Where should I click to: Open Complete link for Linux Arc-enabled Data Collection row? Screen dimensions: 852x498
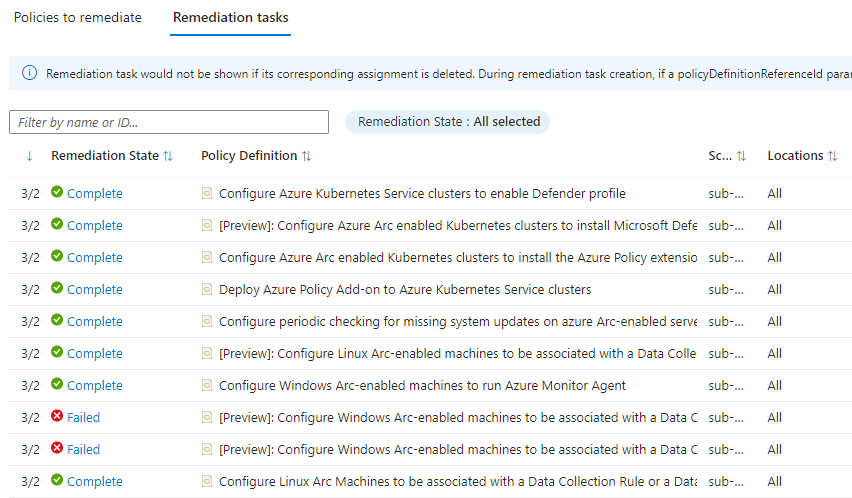pos(95,354)
